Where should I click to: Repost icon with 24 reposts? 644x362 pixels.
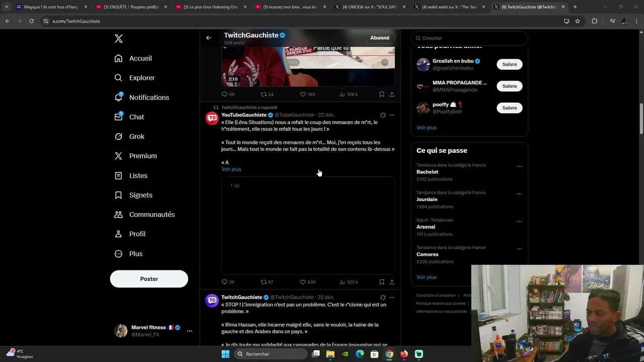(x=263, y=95)
